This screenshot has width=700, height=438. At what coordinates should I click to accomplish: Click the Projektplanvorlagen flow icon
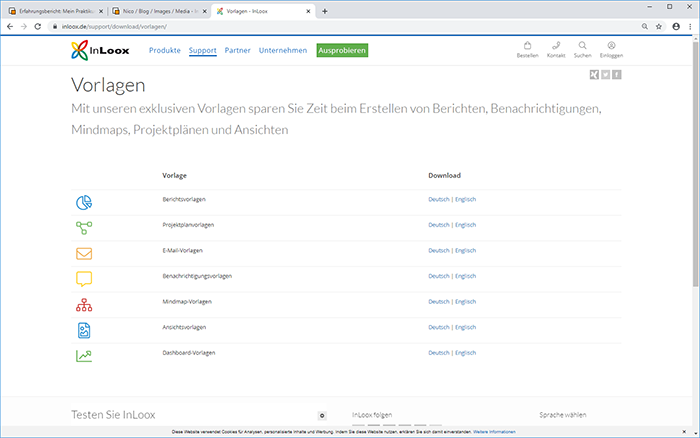[84, 228]
